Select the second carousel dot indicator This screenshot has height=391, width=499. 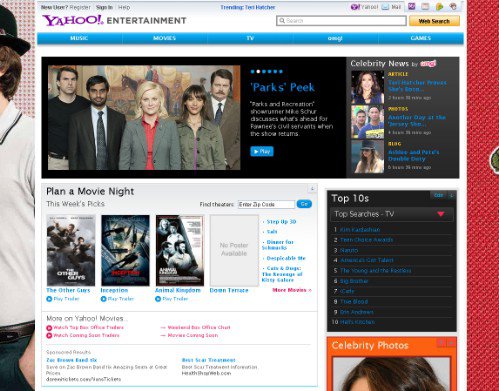tap(258, 71)
